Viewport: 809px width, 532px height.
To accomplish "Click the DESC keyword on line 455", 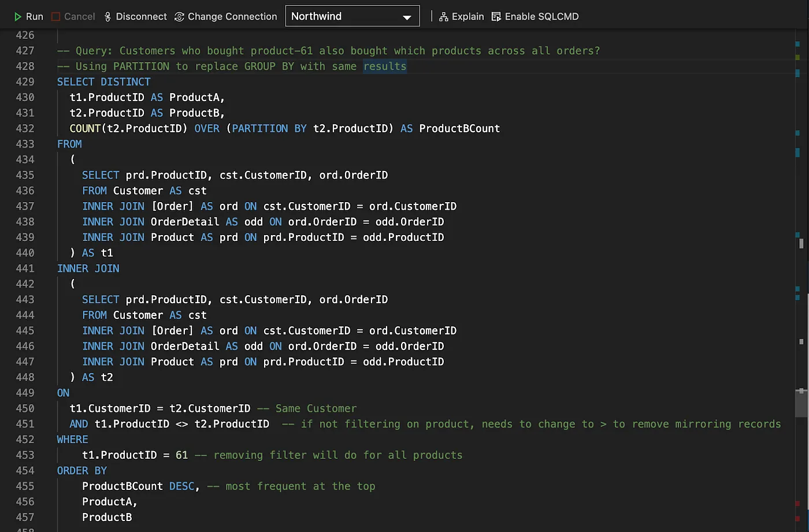I will point(182,486).
